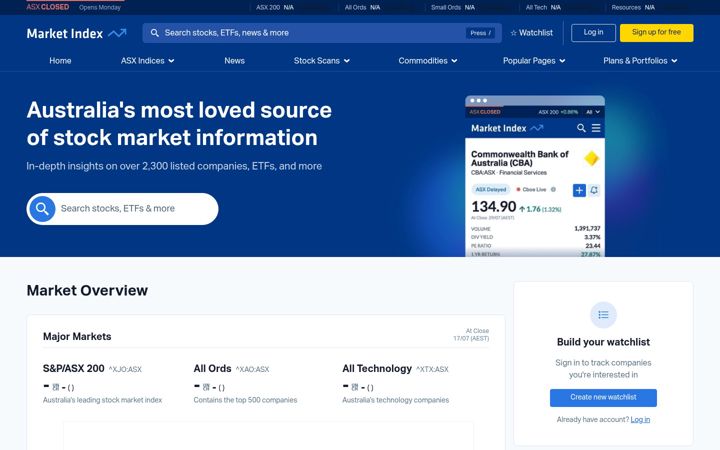Viewport: 720px width, 450px height.
Task: Click the ASX CLOSED status label
Action: coord(48,7)
